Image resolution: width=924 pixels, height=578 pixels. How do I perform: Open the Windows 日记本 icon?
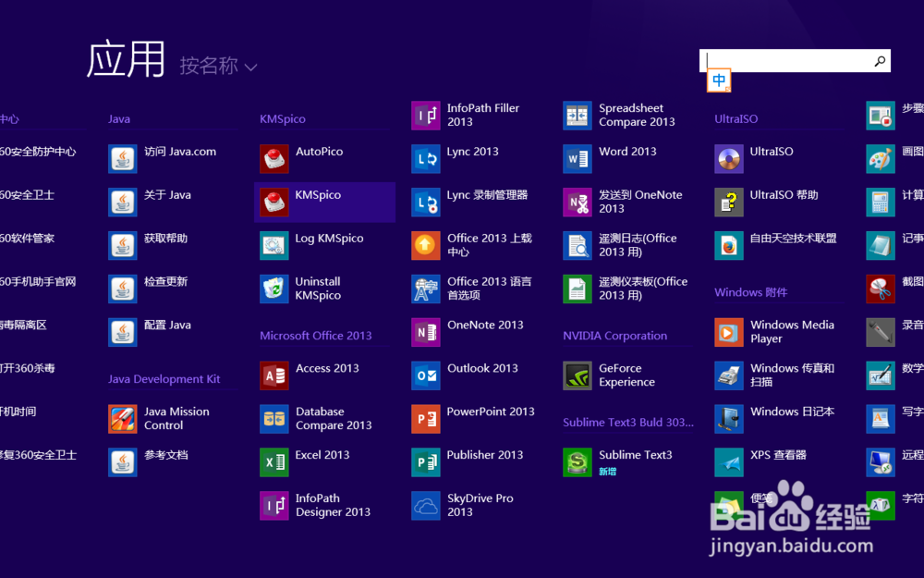pyautogui.click(x=729, y=419)
